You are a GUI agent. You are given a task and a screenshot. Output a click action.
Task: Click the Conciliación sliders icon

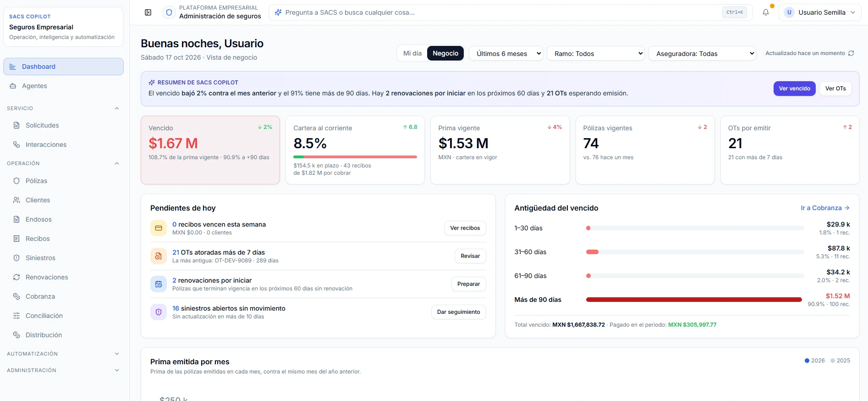pos(16,316)
